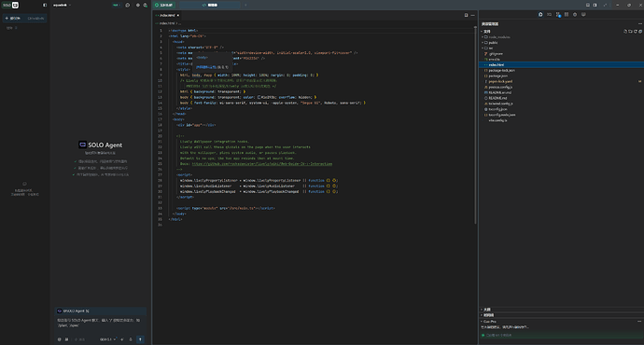
Task: Collapse the files section header
Action: pyautogui.click(x=486, y=31)
